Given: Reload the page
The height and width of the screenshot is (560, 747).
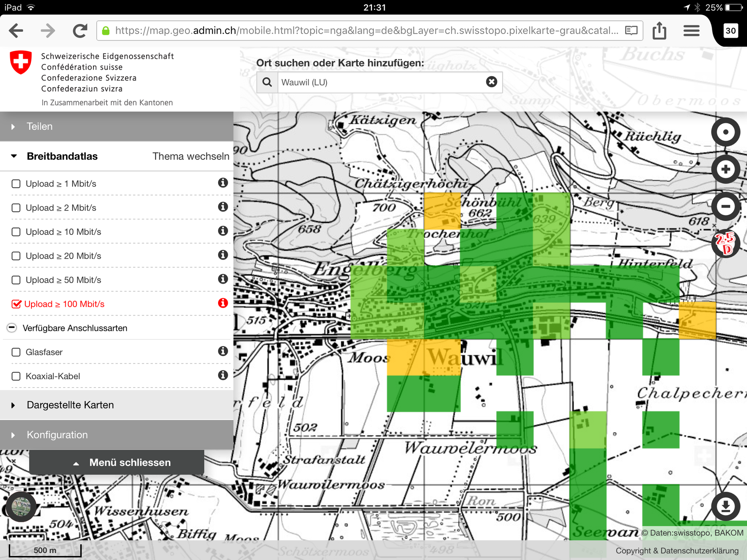Looking at the screenshot, I should tap(80, 31).
